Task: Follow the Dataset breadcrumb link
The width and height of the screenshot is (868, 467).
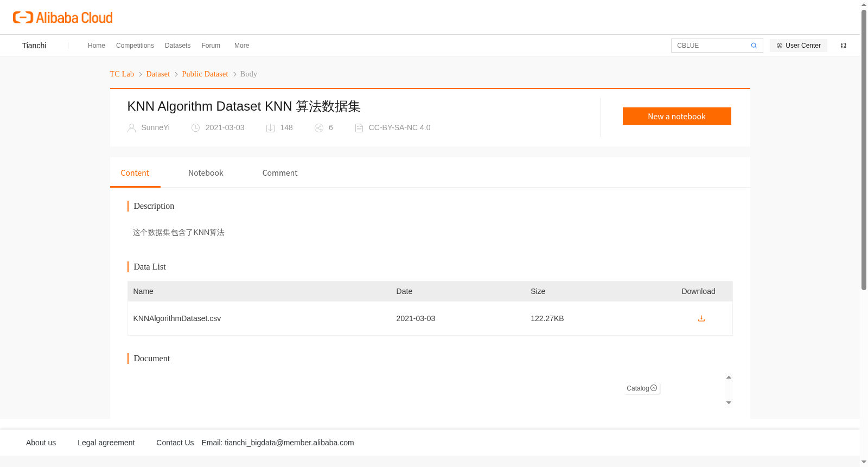Action: pyautogui.click(x=158, y=74)
